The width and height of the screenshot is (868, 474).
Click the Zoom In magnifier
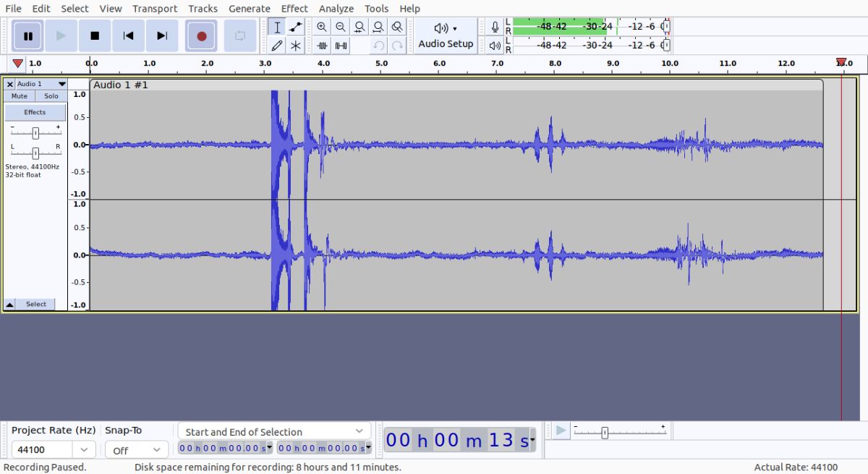[322, 27]
